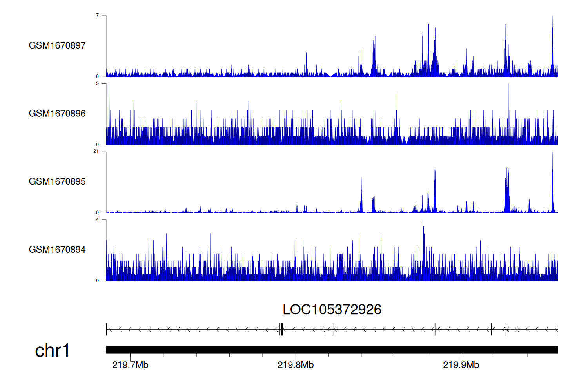
Task: Click the 219.8Mb axis position label
Action: (296, 365)
